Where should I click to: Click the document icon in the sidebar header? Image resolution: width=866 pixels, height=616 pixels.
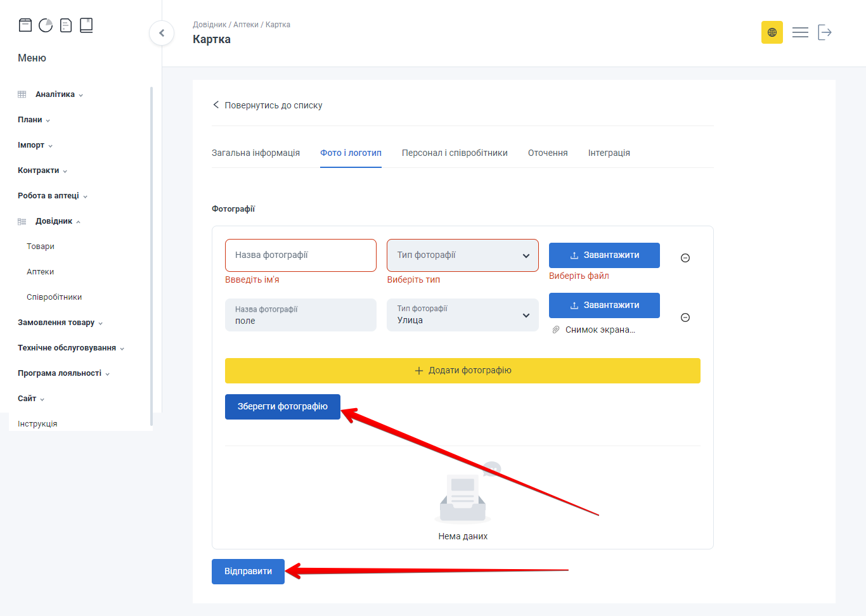click(66, 25)
